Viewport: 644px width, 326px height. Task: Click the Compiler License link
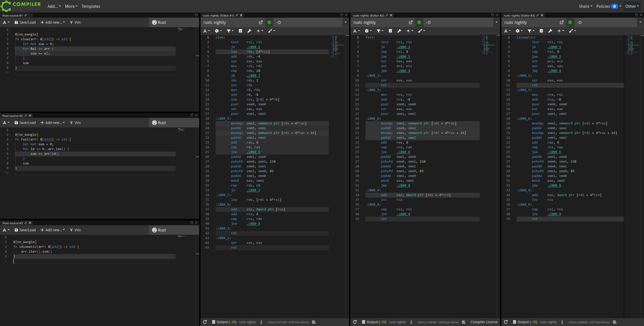[x=484, y=322]
